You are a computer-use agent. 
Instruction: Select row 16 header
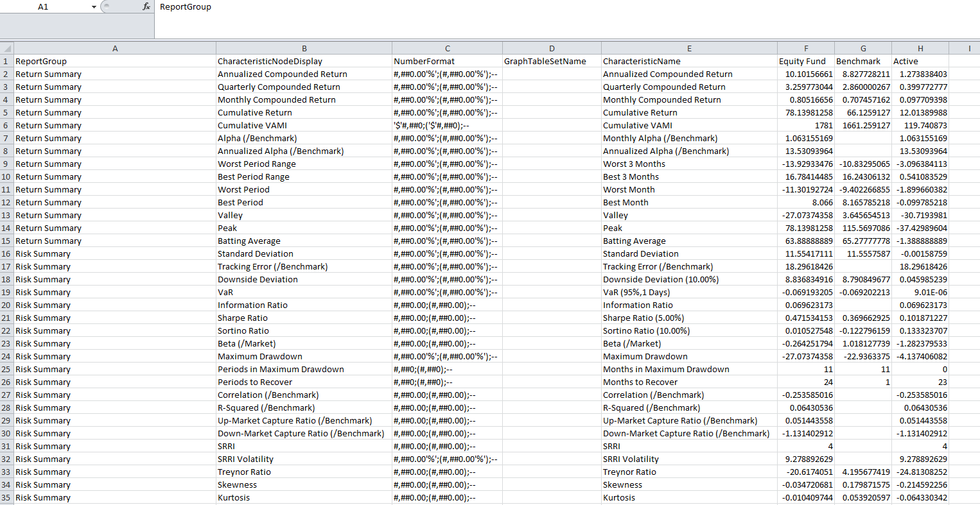6,254
